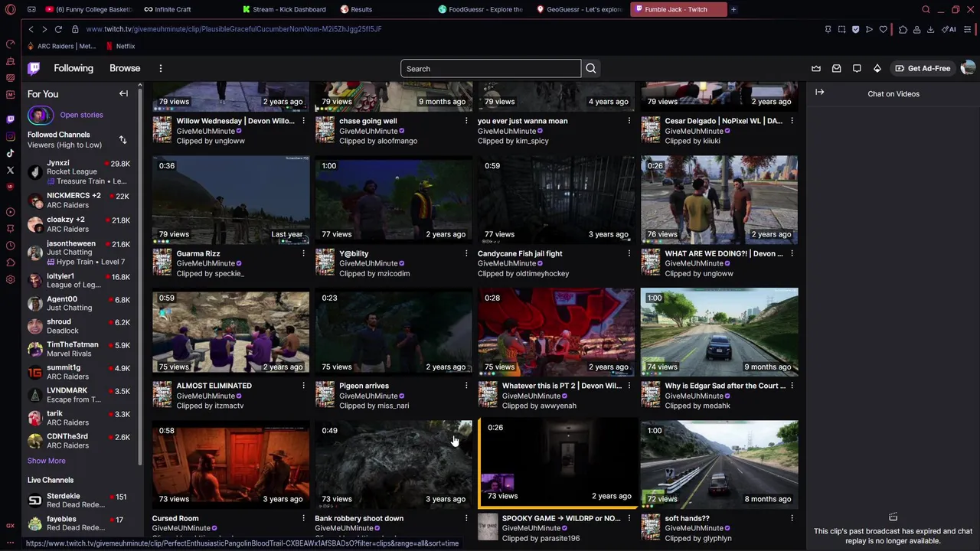Open stories link
This screenshot has height=551, width=980.
click(x=81, y=115)
